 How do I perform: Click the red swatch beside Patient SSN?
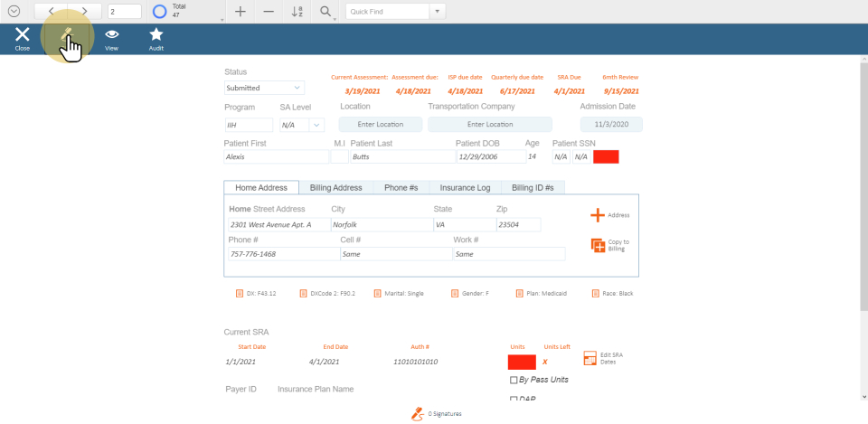pyautogui.click(x=606, y=156)
